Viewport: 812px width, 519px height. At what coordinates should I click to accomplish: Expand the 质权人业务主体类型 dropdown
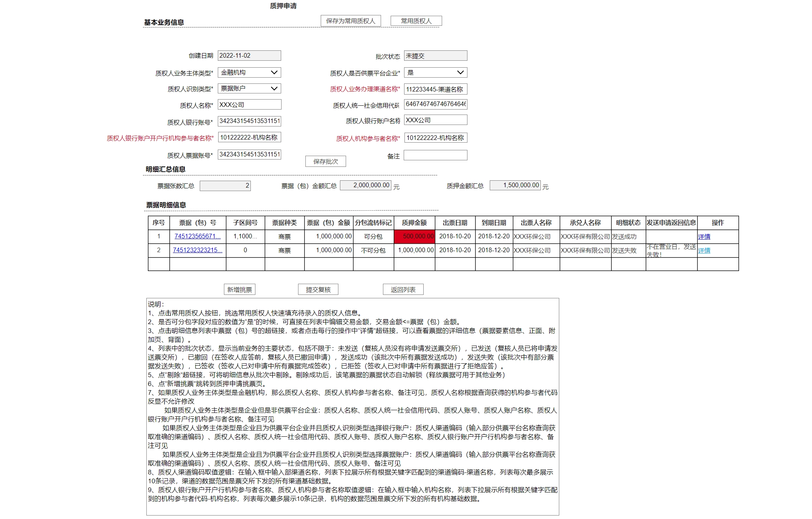[249, 72]
